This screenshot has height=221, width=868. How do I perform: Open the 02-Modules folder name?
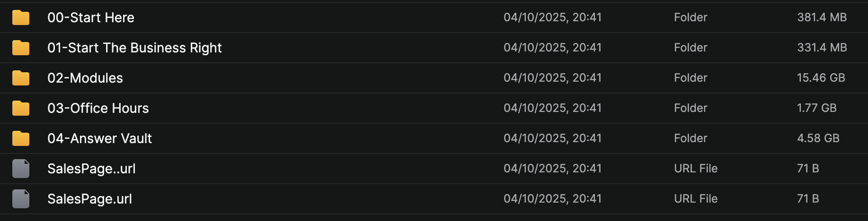click(x=85, y=78)
